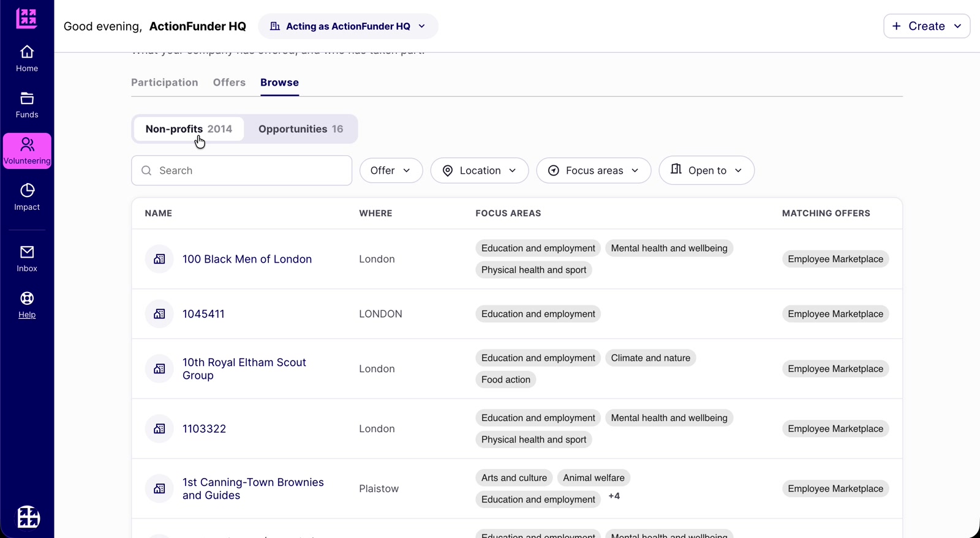Open the Inbox
The image size is (980, 538).
click(27, 259)
